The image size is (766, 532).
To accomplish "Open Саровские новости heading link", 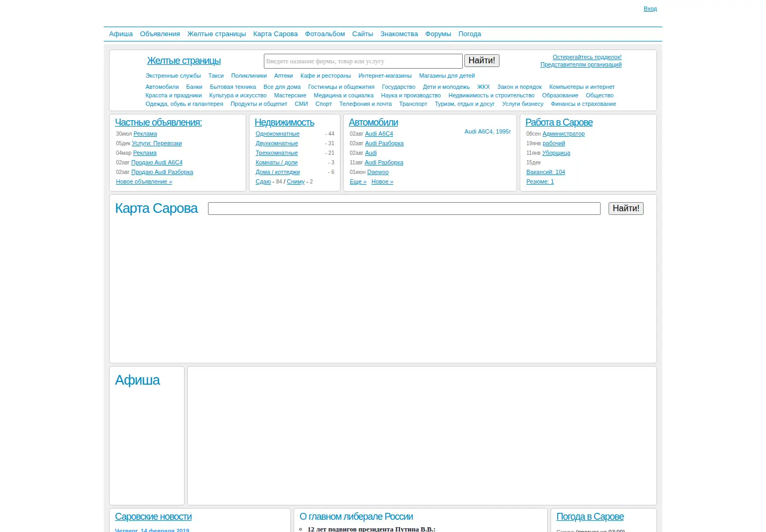I will (153, 517).
